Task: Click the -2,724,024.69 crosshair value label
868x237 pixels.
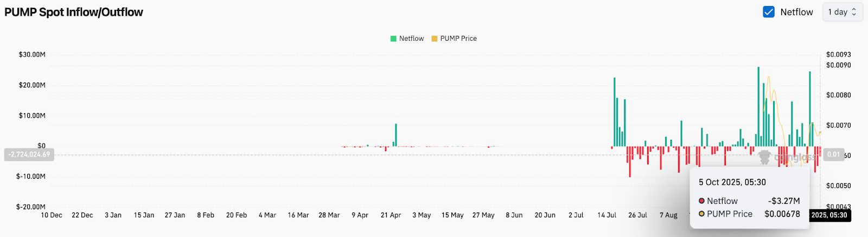Action: (x=29, y=155)
